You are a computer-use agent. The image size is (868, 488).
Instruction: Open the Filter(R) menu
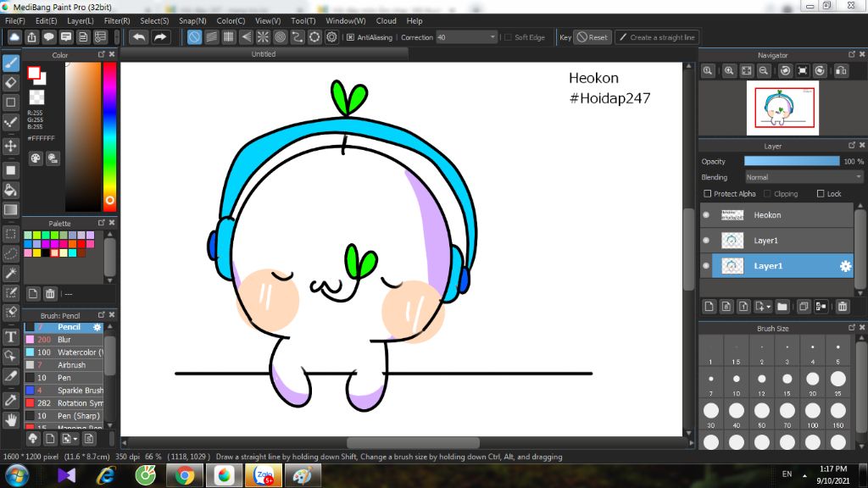point(117,20)
